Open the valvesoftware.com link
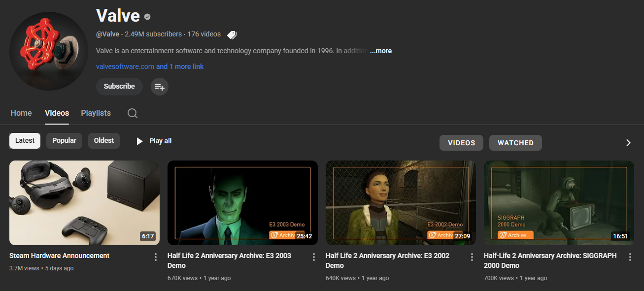This screenshot has width=644, height=291. 125,66
